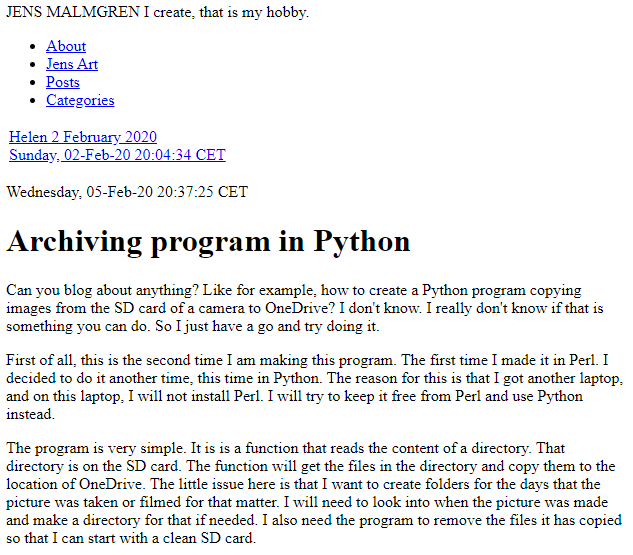Viewport: 633px width, 555px height.
Task: Click the Sunday, 02-Feb-20 20:04:34 CET link
Action: (x=117, y=155)
